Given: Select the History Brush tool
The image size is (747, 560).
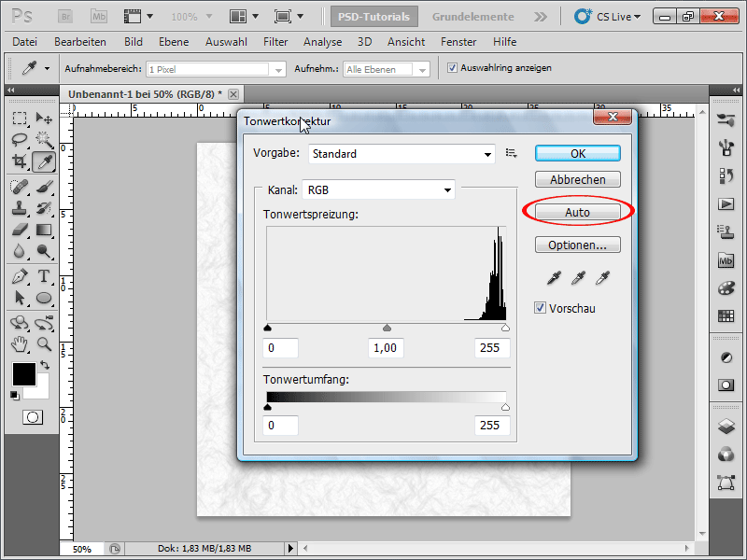Looking at the screenshot, I should pyautogui.click(x=44, y=208).
